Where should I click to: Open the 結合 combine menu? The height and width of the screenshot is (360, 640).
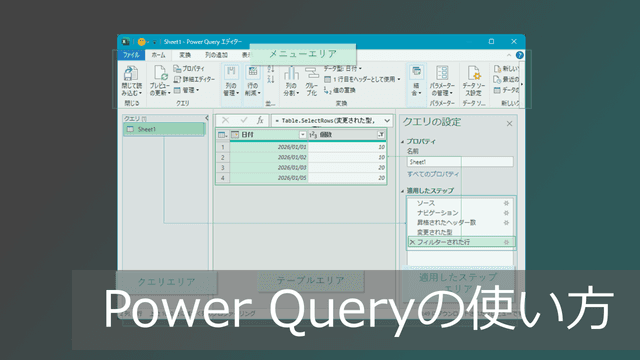[x=416, y=81]
